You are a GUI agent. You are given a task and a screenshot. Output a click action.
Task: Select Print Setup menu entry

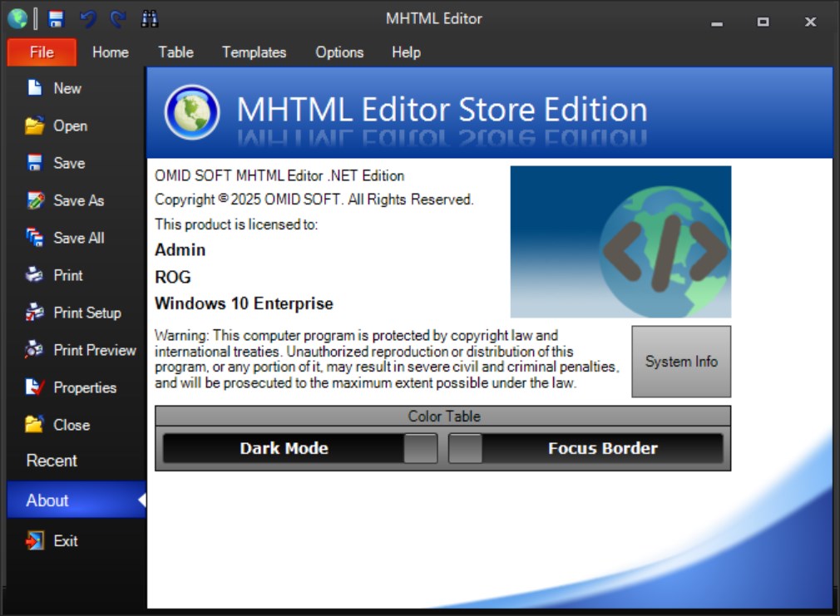77,313
